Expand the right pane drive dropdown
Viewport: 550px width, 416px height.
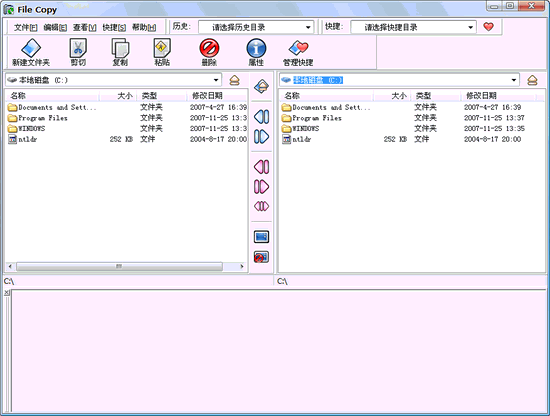point(514,80)
